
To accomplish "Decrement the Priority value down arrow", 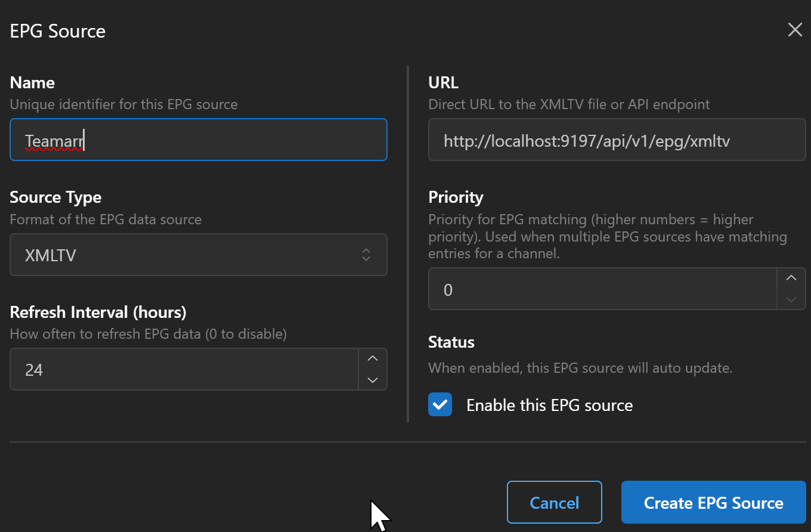I will tap(791, 299).
